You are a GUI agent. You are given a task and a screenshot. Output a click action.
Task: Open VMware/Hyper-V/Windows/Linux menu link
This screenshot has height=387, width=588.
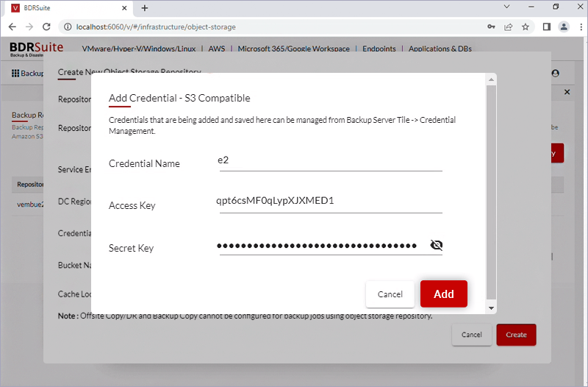click(x=139, y=49)
